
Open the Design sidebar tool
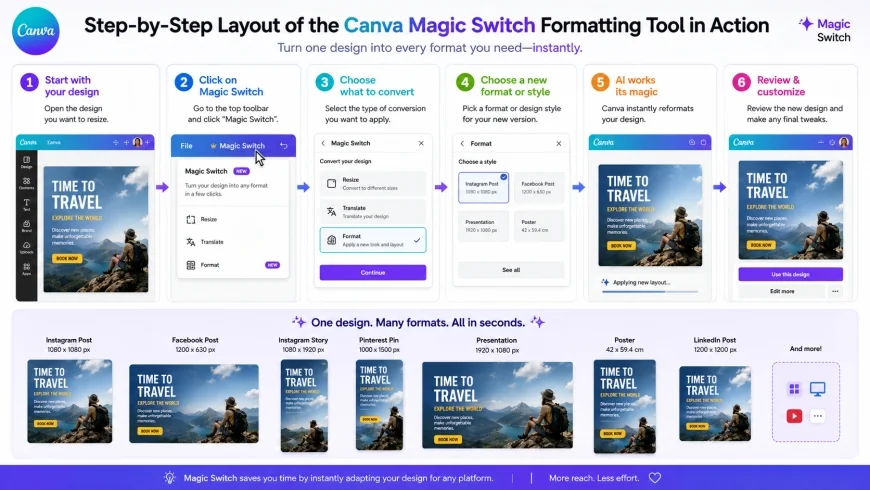26,161
